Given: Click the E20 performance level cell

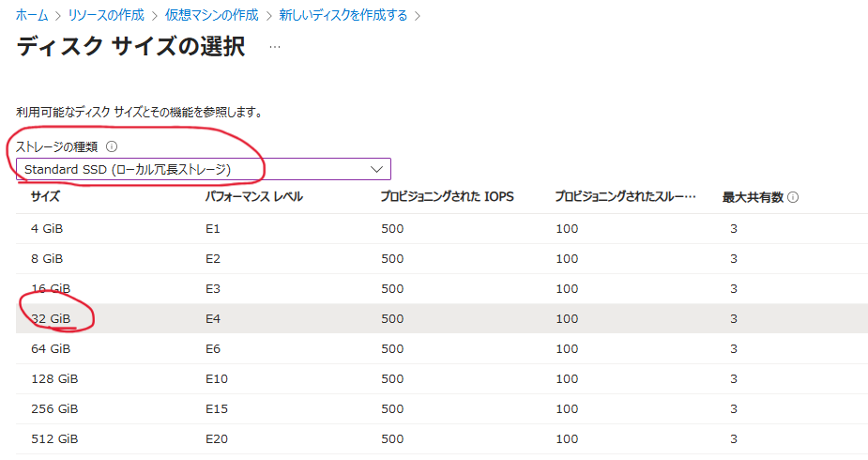Looking at the screenshot, I should click(217, 438).
